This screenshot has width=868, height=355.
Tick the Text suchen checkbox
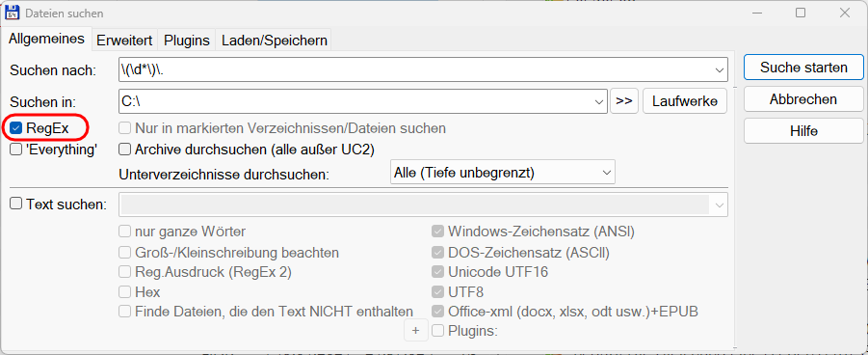[x=16, y=204]
